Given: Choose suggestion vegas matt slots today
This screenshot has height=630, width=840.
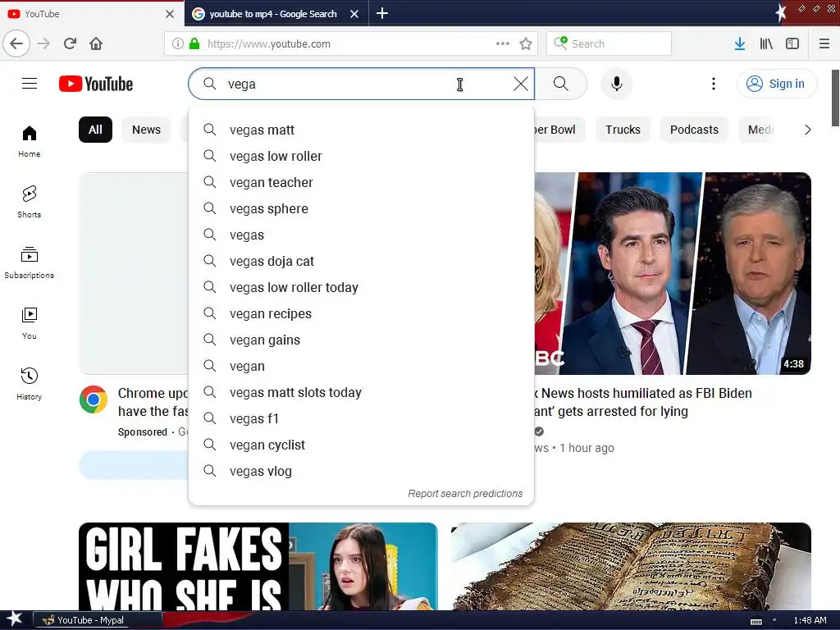Looking at the screenshot, I should tap(362, 392).
